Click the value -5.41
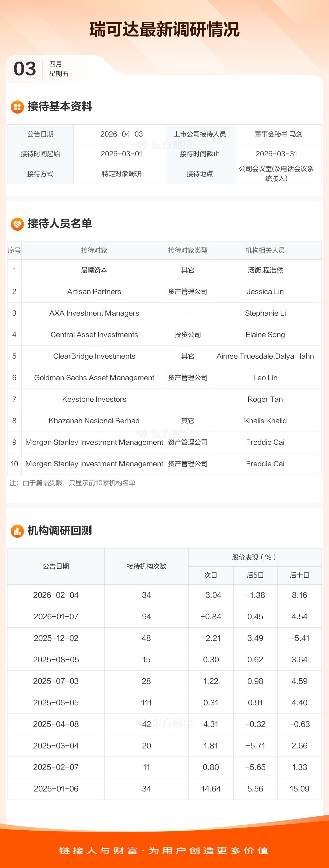Viewport: 329px width, 868px height. pyautogui.click(x=299, y=638)
